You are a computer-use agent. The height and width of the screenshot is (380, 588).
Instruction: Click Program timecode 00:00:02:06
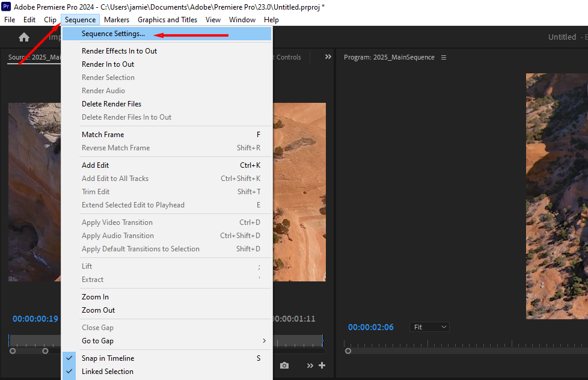pos(370,327)
